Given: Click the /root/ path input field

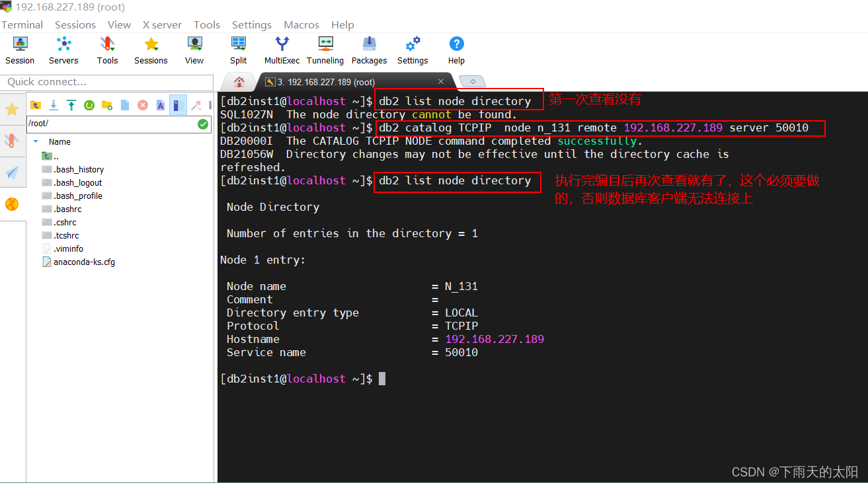Looking at the screenshot, I should (x=111, y=124).
